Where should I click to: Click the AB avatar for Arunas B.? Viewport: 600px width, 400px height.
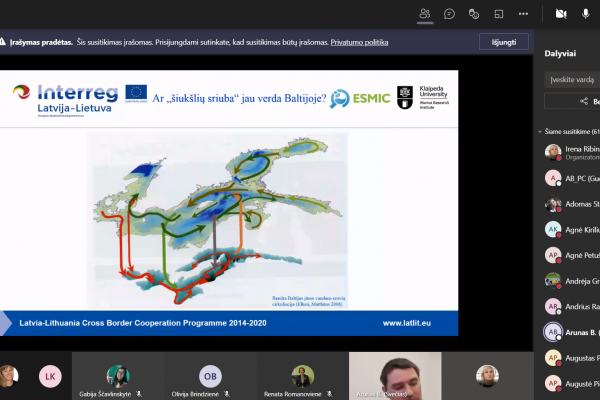(553, 332)
